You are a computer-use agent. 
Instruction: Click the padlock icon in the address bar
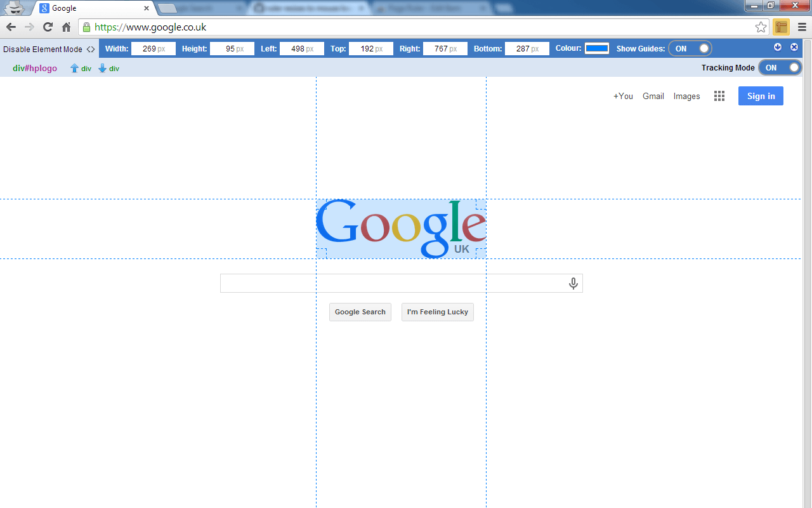click(86, 27)
